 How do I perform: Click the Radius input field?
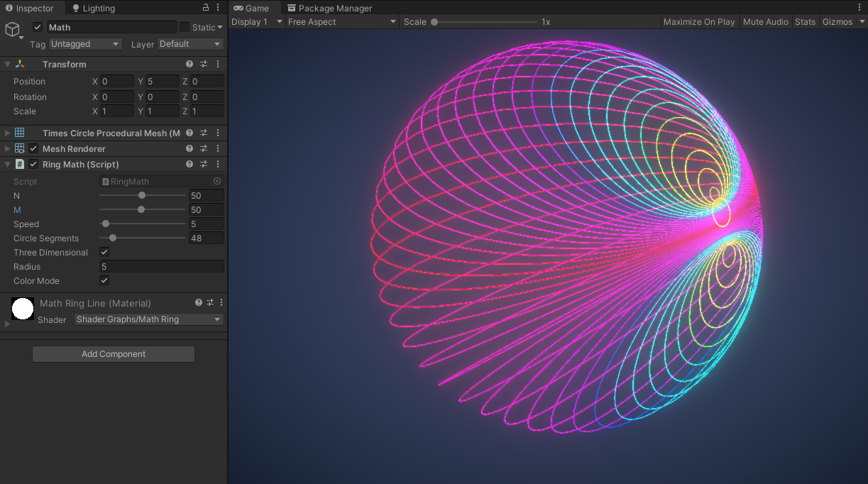[161, 267]
